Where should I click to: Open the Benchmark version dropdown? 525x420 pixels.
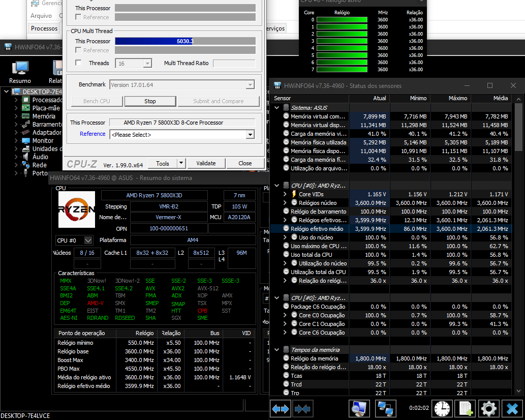[250, 85]
